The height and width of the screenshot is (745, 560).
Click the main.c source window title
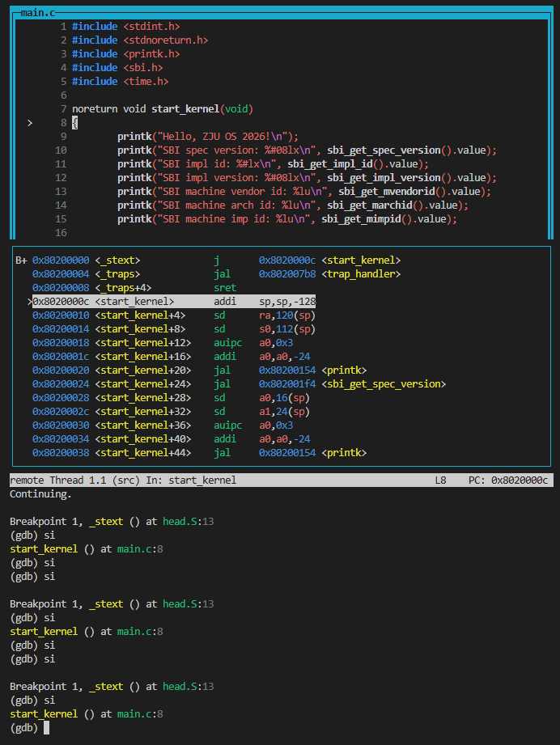click(x=38, y=13)
